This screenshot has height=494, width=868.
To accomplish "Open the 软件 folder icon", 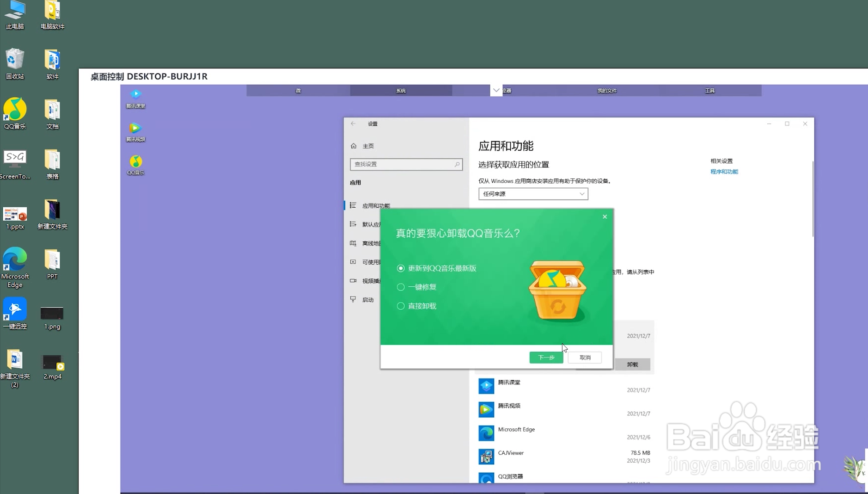I will [52, 64].
